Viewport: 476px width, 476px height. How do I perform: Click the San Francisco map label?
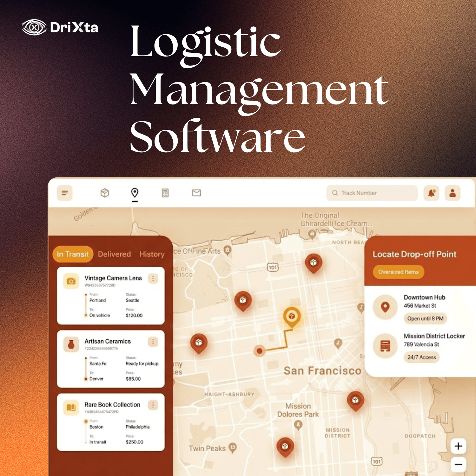[x=322, y=371]
